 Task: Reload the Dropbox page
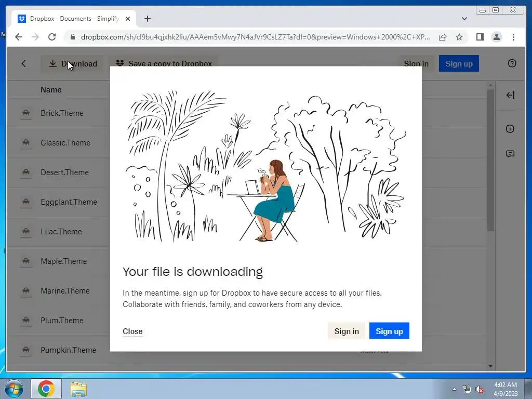tap(52, 37)
